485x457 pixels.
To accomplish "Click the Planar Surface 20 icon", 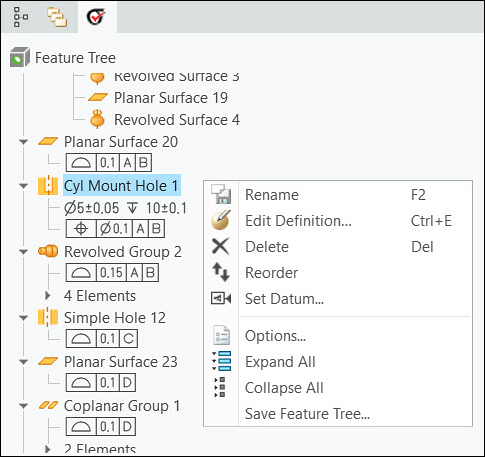I will (48, 141).
